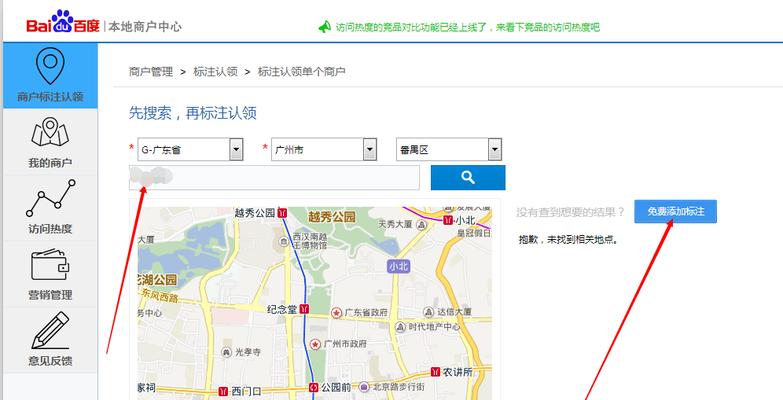Click the 纪念堂 metro station marker
783x400 pixels.
pyautogui.click(x=305, y=310)
